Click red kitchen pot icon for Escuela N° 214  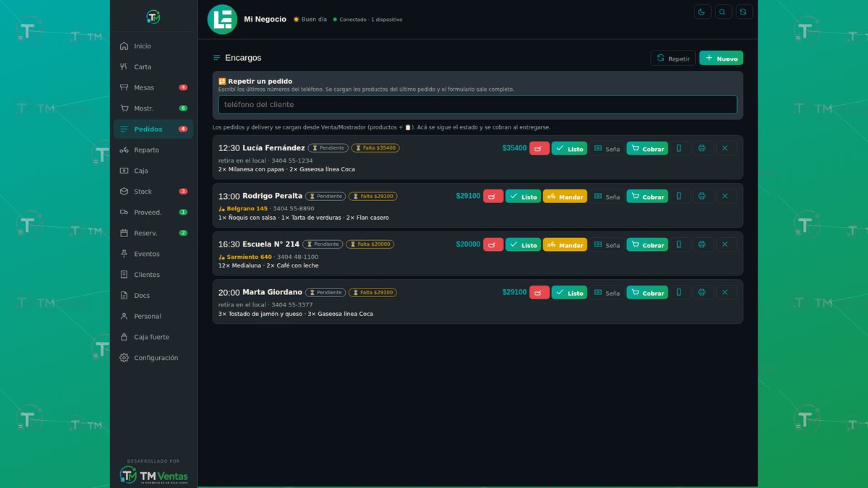pyautogui.click(x=493, y=244)
